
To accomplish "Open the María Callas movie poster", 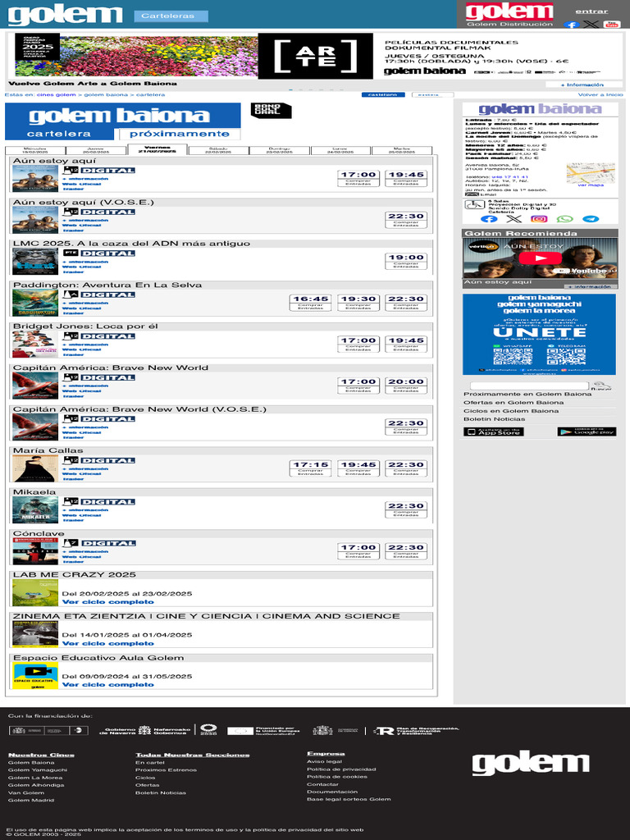I will tap(35, 468).
